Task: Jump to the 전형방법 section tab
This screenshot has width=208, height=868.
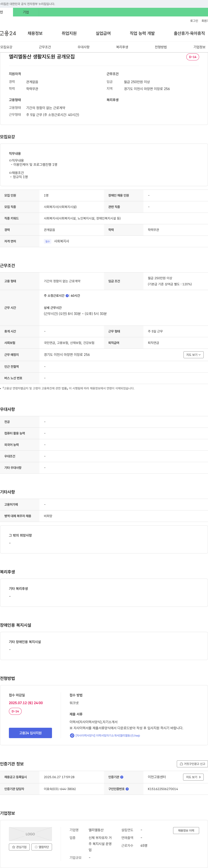Action: click(161, 47)
